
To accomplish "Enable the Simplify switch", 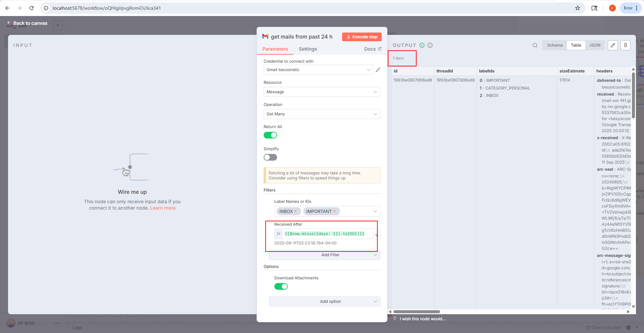I will [x=270, y=157].
